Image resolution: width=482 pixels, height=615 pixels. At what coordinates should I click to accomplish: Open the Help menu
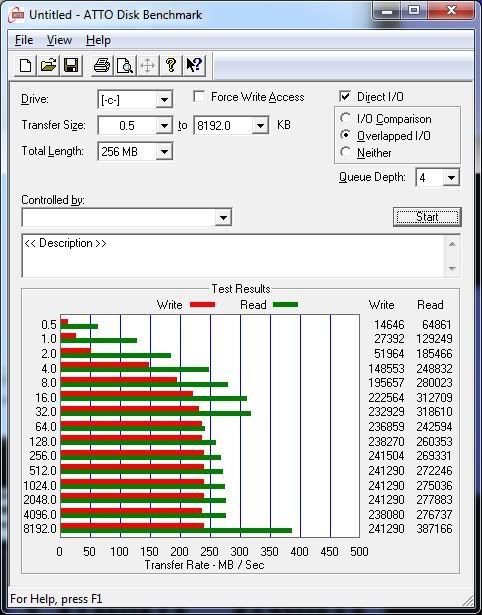tap(98, 40)
